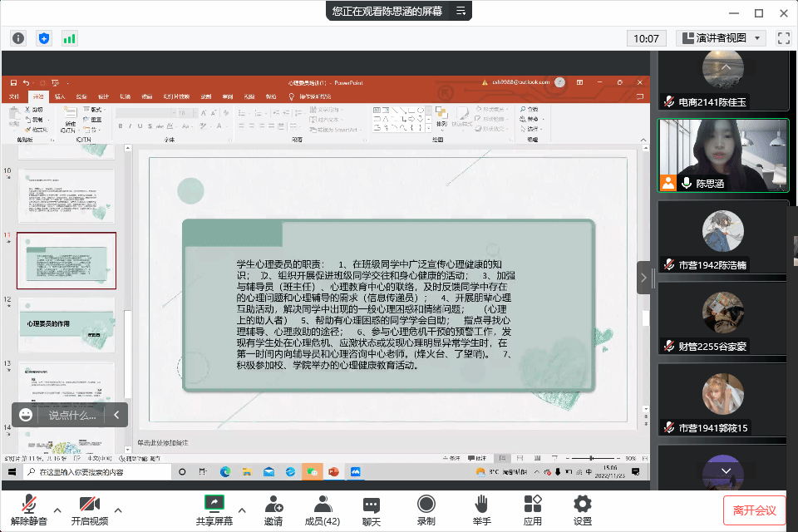The width and height of the screenshot is (798, 532).
Task: Click the 共享屏幕 share screen button
Action: [x=214, y=510]
